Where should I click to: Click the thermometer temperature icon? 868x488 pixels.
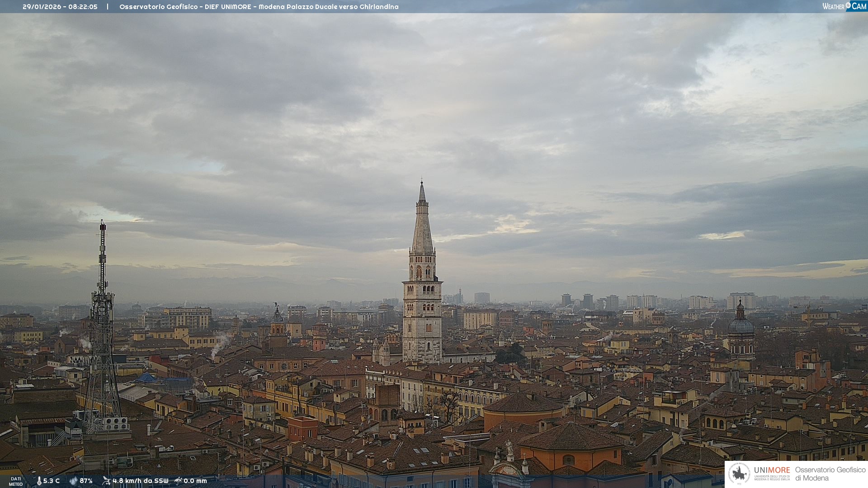[39, 481]
